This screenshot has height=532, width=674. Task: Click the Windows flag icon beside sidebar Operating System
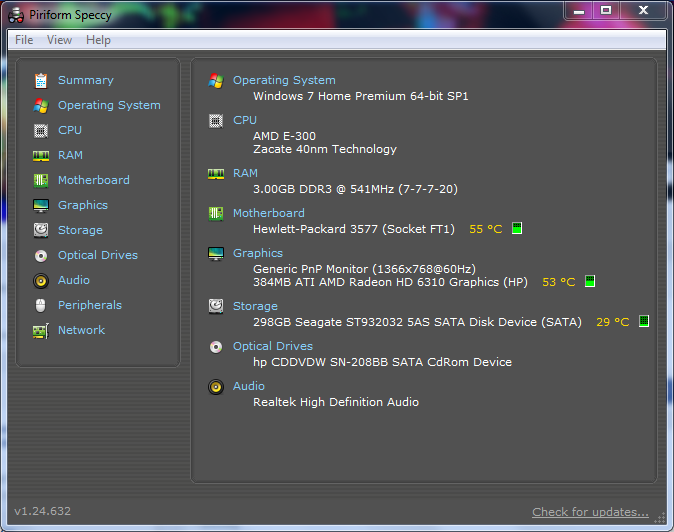pyautogui.click(x=41, y=106)
